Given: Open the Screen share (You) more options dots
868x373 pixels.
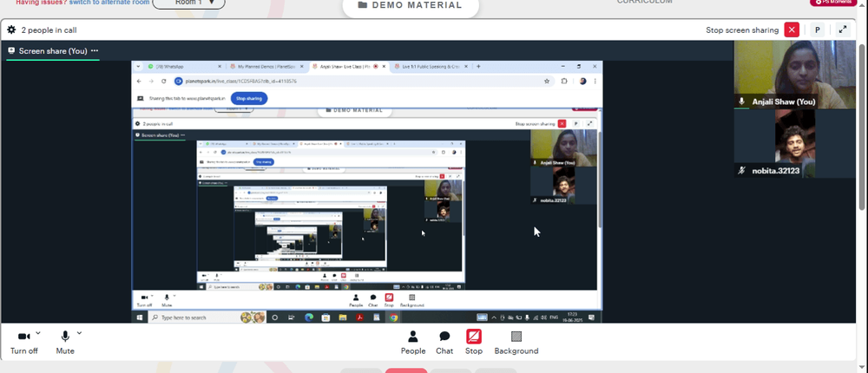Looking at the screenshot, I should coord(95,51).
